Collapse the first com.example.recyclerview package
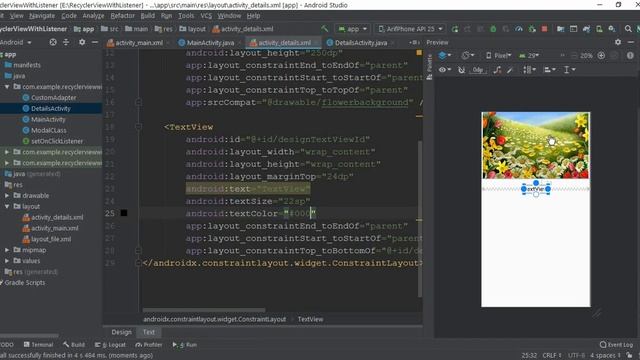Image resolution: width=640 pixels, height=360 pixels. [7, 87]
